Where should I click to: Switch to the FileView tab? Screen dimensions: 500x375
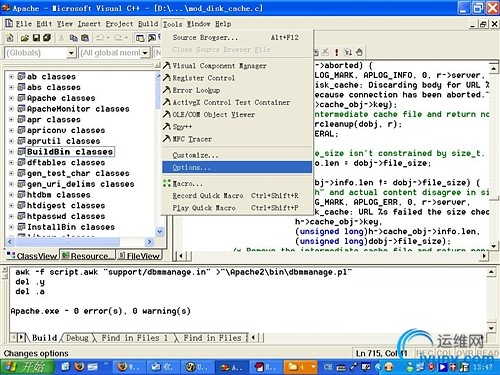pyautogui.click(x=139, y=256)
